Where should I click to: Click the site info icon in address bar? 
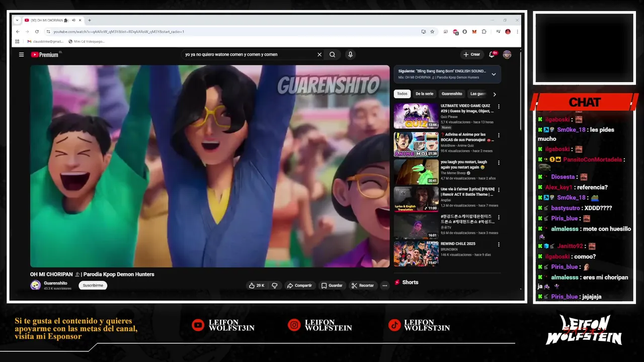pyautogui.click(x=48, y=32)
